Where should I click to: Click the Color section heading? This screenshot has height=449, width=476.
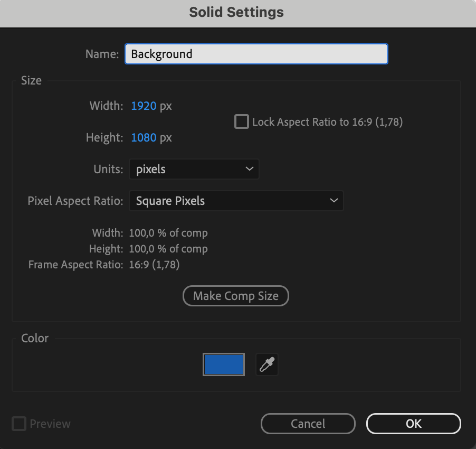[x=35, y=338]
